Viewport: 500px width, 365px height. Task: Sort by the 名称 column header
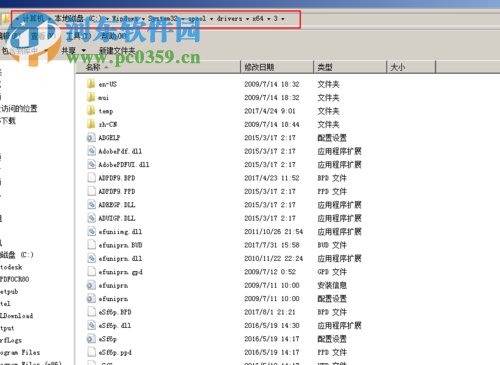[x=158, y=67]
